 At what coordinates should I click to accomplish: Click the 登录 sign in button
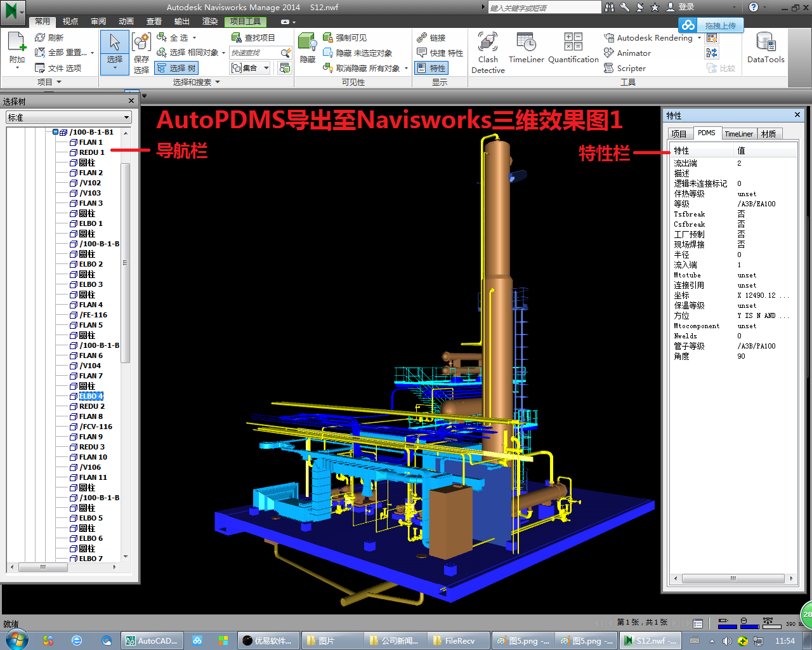pyautogui.click(x=681, y=7)
